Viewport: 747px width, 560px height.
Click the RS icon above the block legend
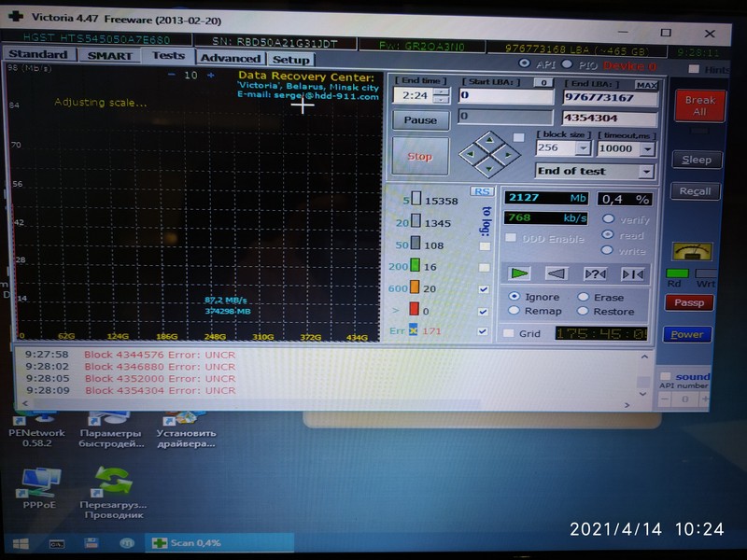pos(480,190)
